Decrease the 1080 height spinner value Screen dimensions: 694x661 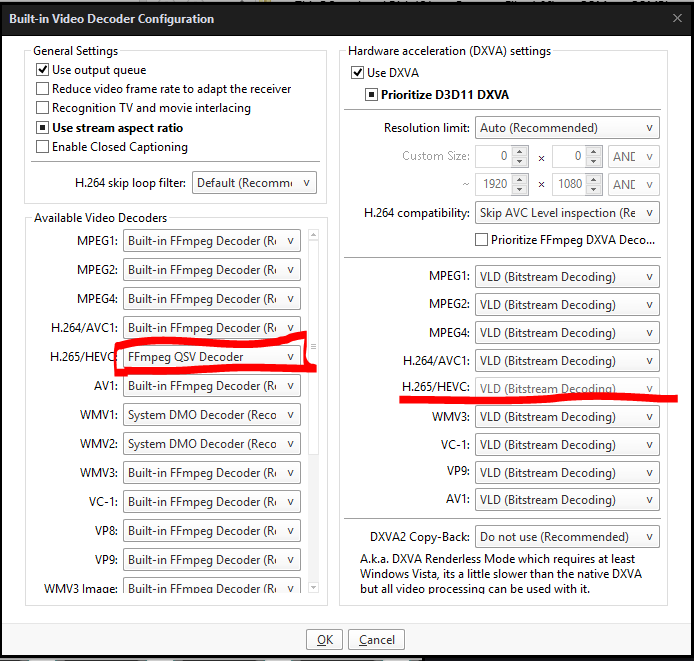point(594,190)
